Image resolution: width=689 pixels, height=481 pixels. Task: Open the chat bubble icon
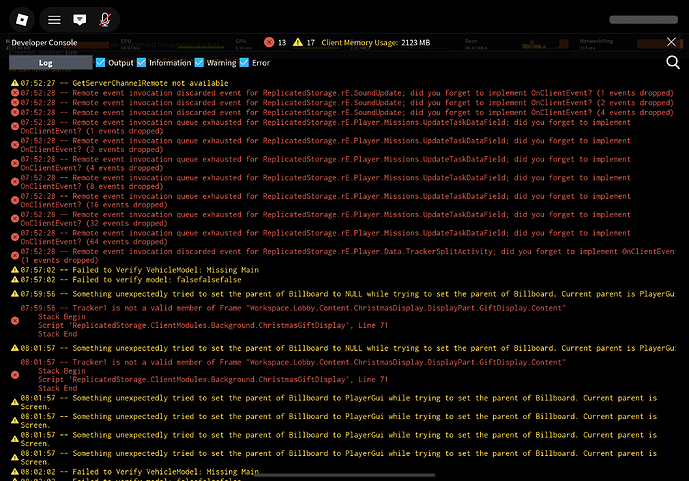pyautogui.click(x=80, y=19)
